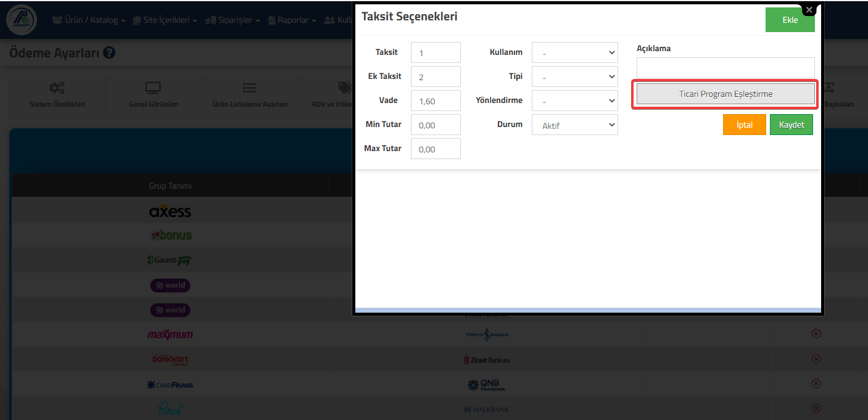868x420 pixels.
Task: Open the Durum dropdown showing Aktif
Action: coord(575,125)
